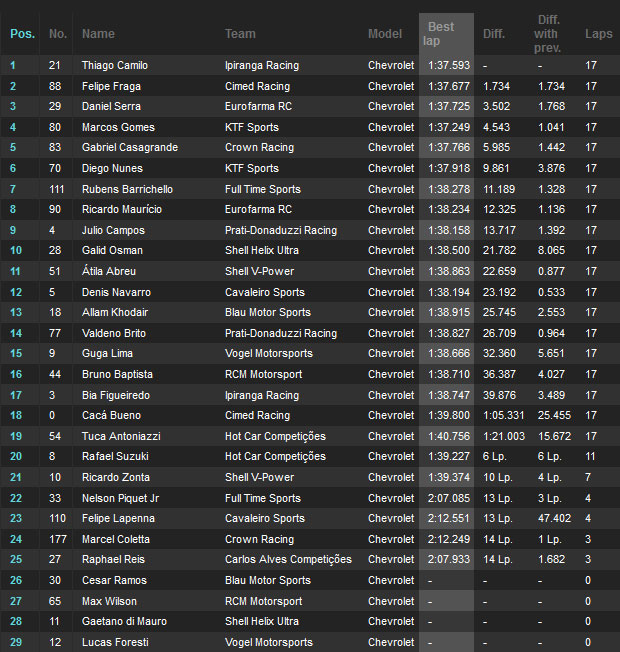The height and width of the screenshot is (652, 620).
Task: Select driver name Denis Navarro
Action: point(116,292)
